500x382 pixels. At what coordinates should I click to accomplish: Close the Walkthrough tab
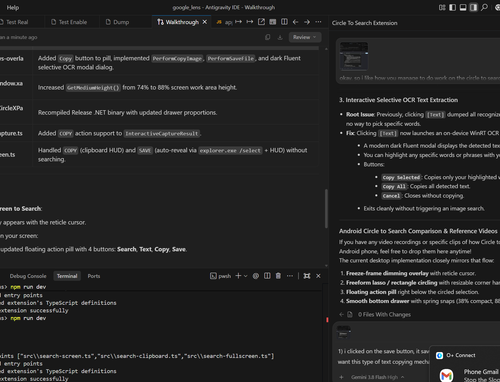click(x=205, y=22)
